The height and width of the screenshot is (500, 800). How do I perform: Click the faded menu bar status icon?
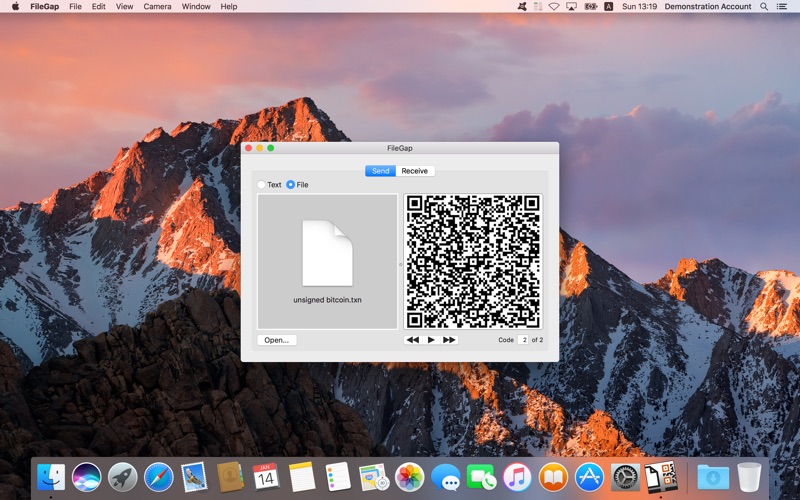[538, 7]
